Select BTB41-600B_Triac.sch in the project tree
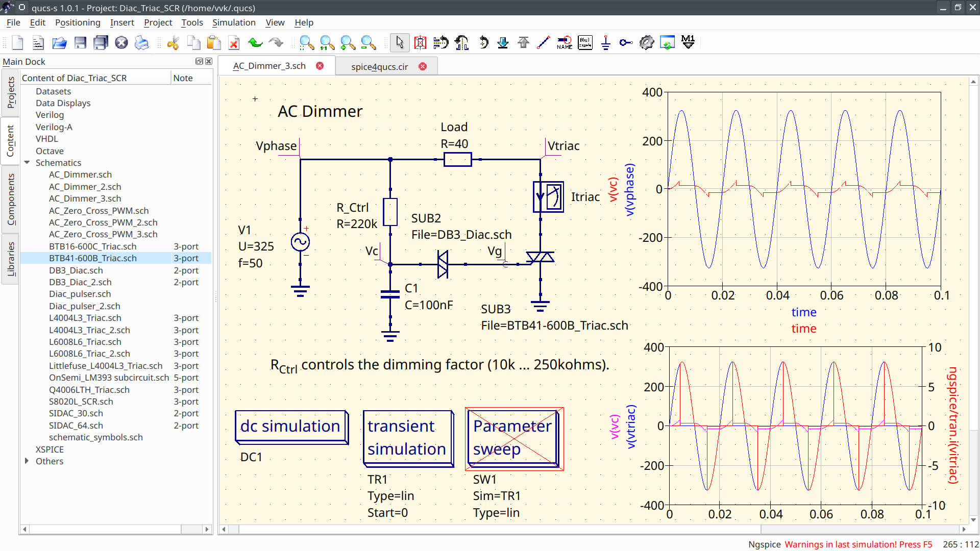 (92, 258)
